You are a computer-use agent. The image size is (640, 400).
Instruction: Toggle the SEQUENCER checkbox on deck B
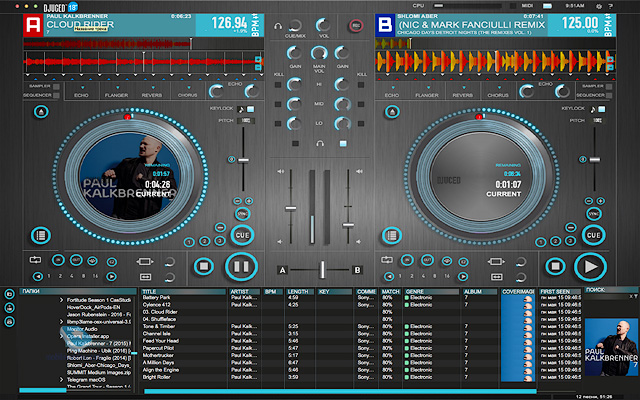click(609, 96)
